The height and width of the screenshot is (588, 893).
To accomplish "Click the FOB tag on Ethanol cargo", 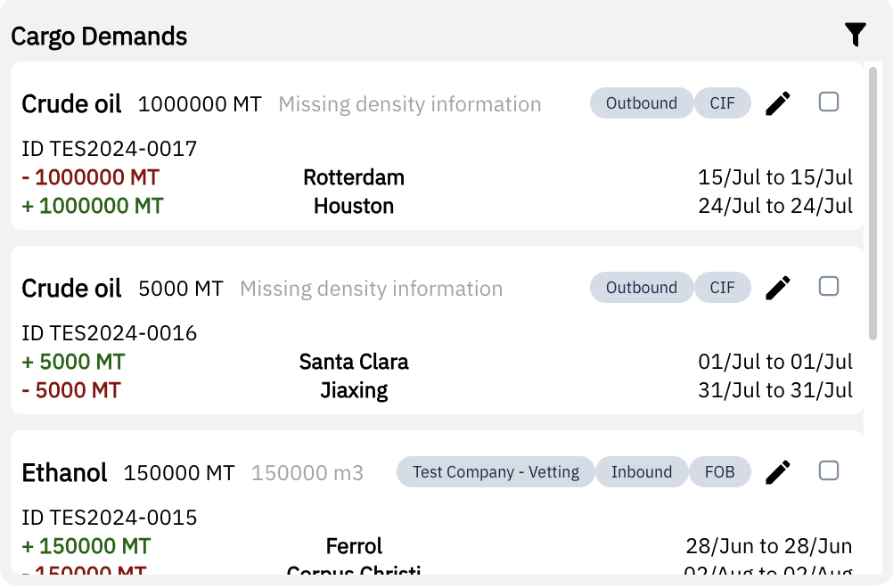I will pyautogui.click(x=719, y=472).
